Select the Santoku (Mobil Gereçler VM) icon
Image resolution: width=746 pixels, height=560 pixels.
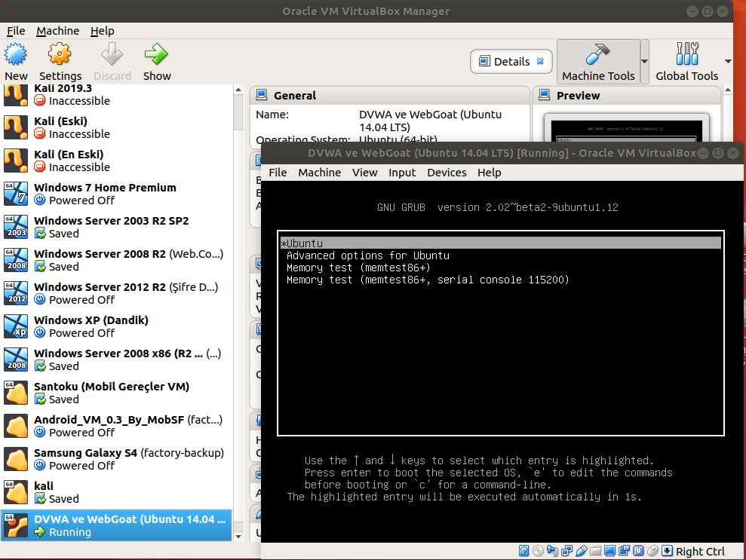(x=16, y=393)
